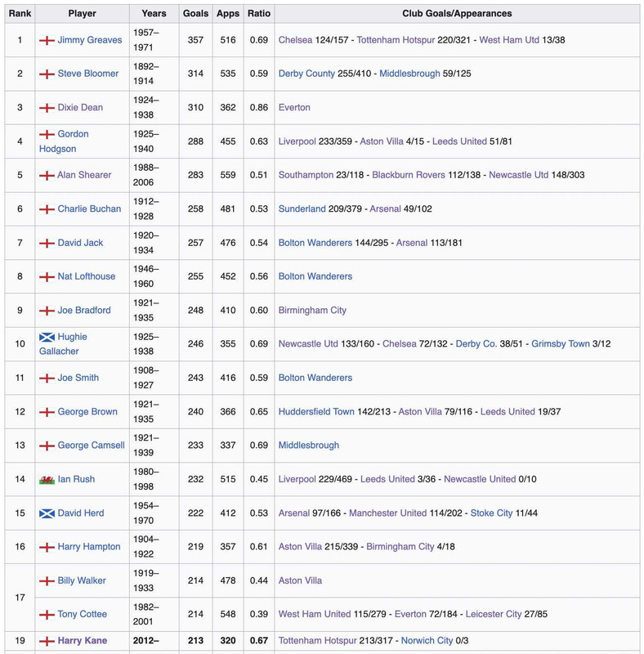Click the Years column header
The image size is (644, 654).
click(x=154, y=13)
